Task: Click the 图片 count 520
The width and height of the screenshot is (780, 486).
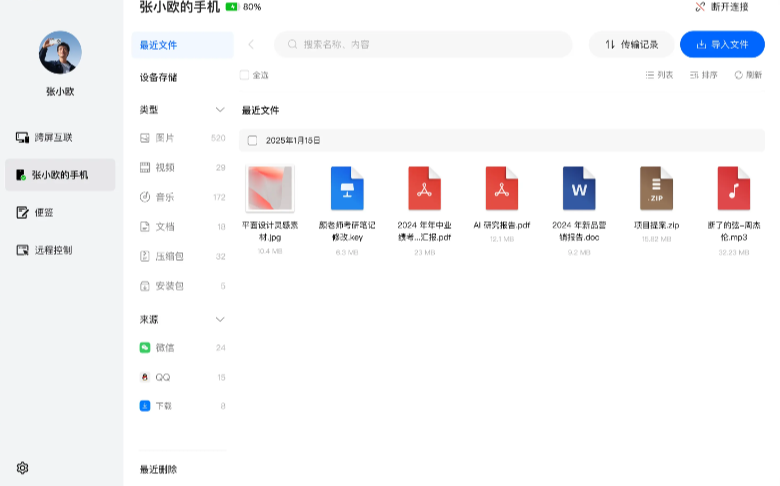Action: [218, 138]
